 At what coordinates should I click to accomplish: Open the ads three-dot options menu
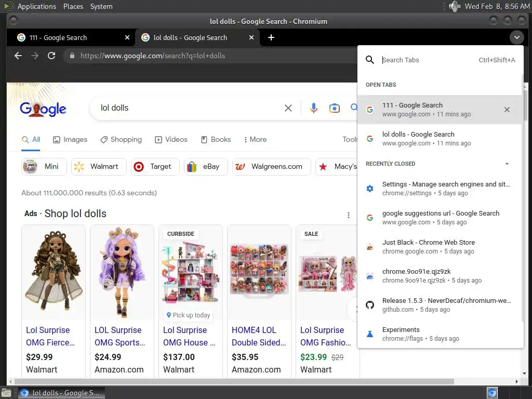[x=349, y=215]
